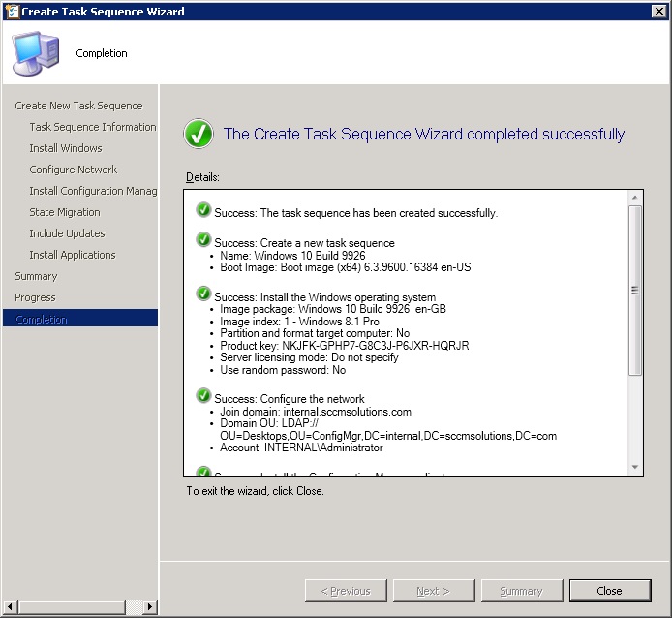
Task: Click green check beside 'task sequence has been created'
Action: (203, 210)
